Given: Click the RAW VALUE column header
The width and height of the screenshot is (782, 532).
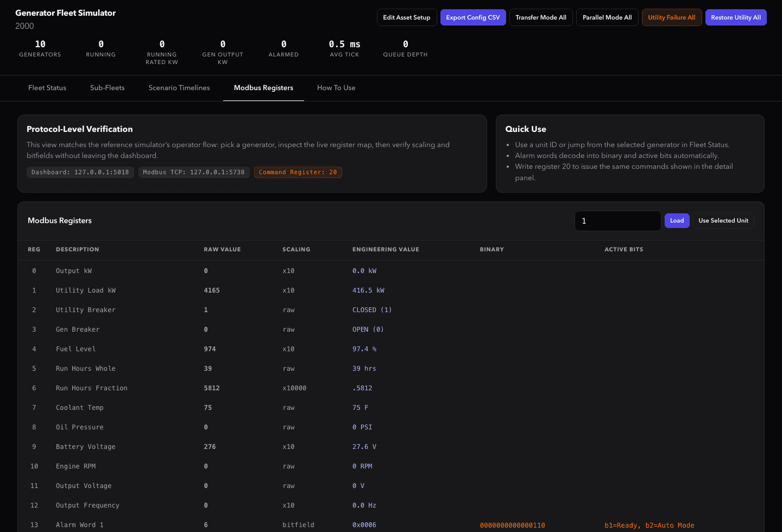Looking at the screenshot, I should 222,250.
